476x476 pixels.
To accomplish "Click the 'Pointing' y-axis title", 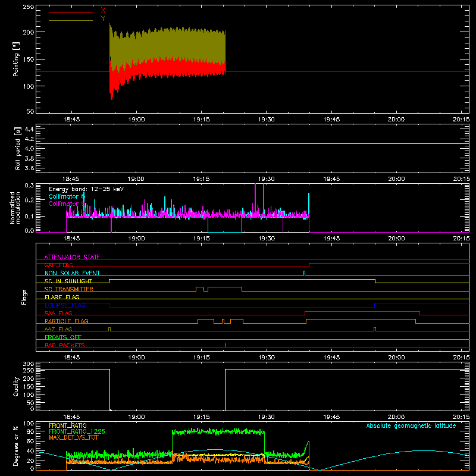I will (16, 59).
